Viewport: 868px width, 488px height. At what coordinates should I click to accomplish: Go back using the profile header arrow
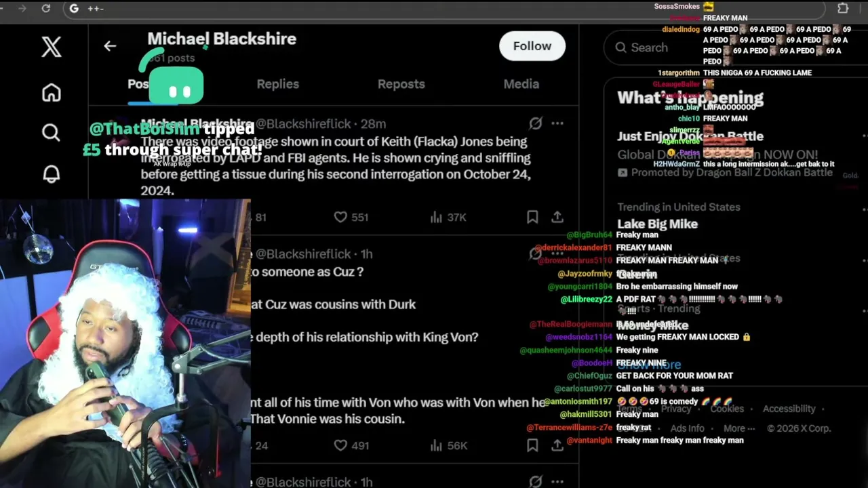110,46
